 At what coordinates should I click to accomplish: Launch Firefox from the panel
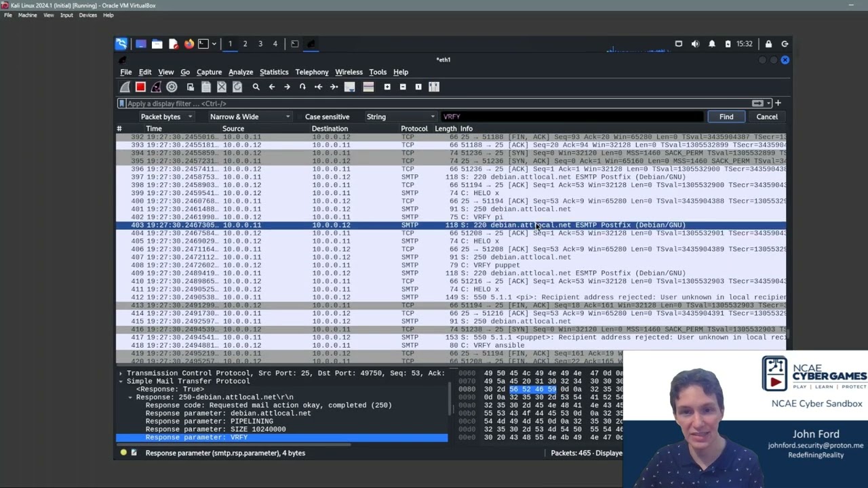click(x=189, y=44)
